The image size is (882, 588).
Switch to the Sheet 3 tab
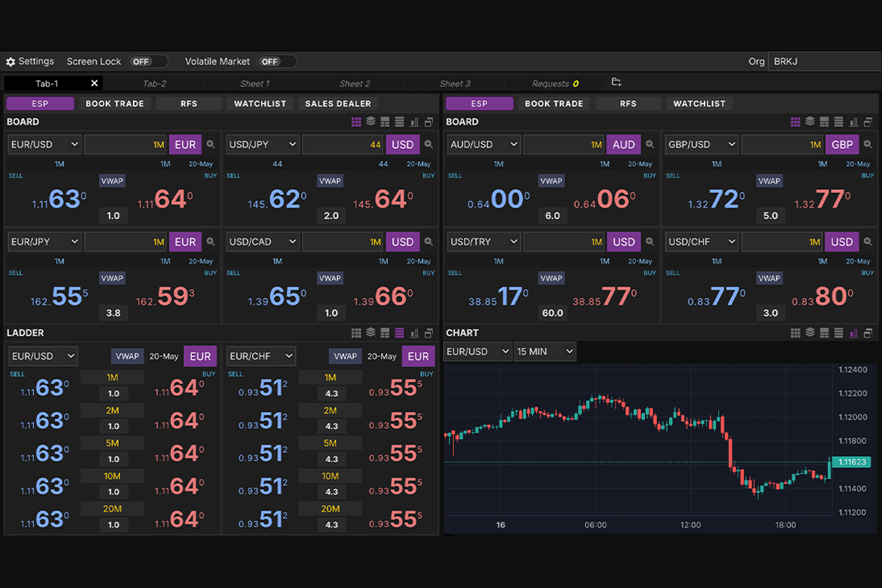point(455,83)
